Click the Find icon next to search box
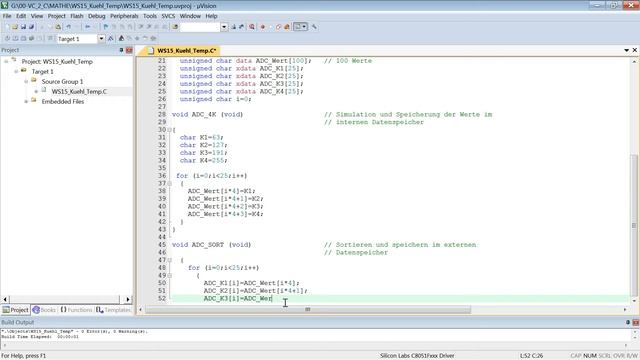The width and height of the screenshot is (640, 360). (233, 27)
